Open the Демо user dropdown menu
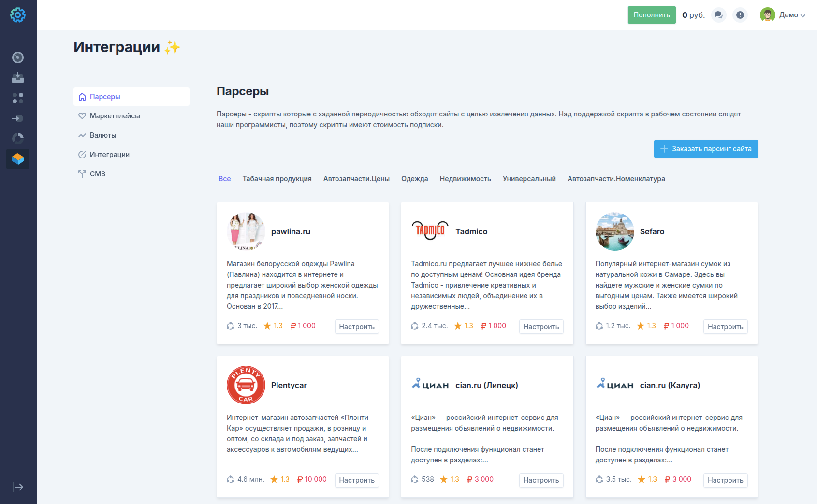Screen dimensions: 817x504 (x=783, y=15)
